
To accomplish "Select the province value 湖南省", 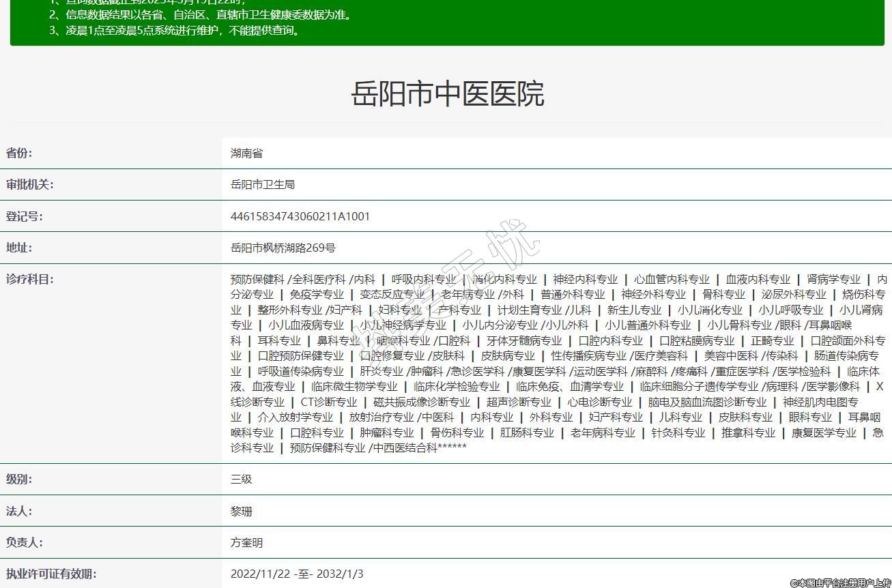I will [x=246, y=153].
